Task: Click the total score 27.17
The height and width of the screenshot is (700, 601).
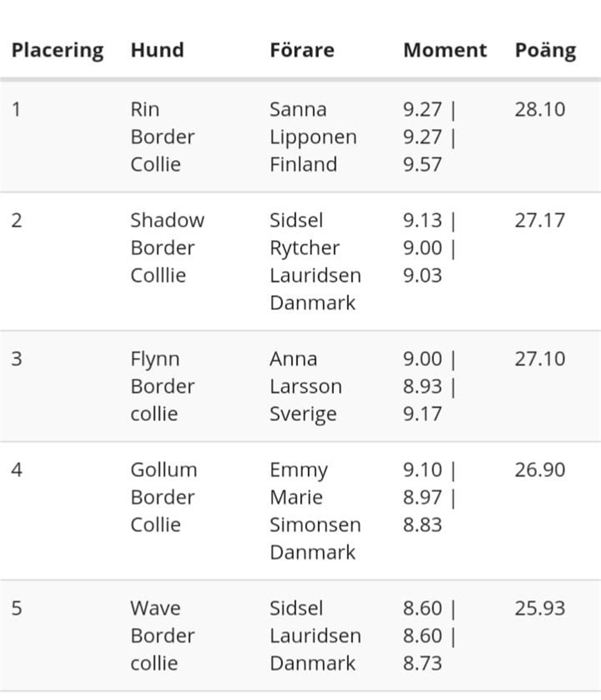Action: pos(540,220)
